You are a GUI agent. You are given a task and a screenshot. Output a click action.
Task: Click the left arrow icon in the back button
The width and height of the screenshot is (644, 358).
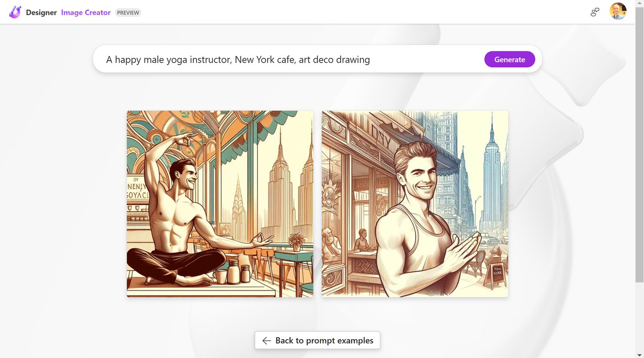pyautogui.click(x=267, y=340)
